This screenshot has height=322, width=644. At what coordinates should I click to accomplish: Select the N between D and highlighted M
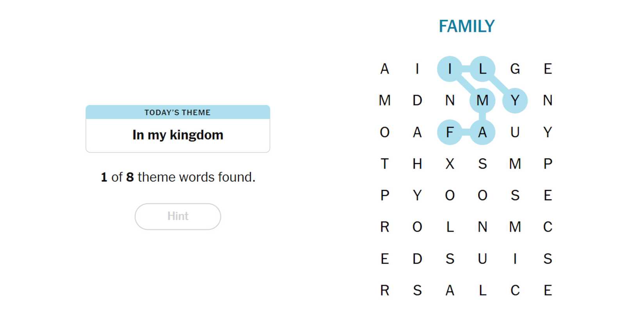[450, 101]
